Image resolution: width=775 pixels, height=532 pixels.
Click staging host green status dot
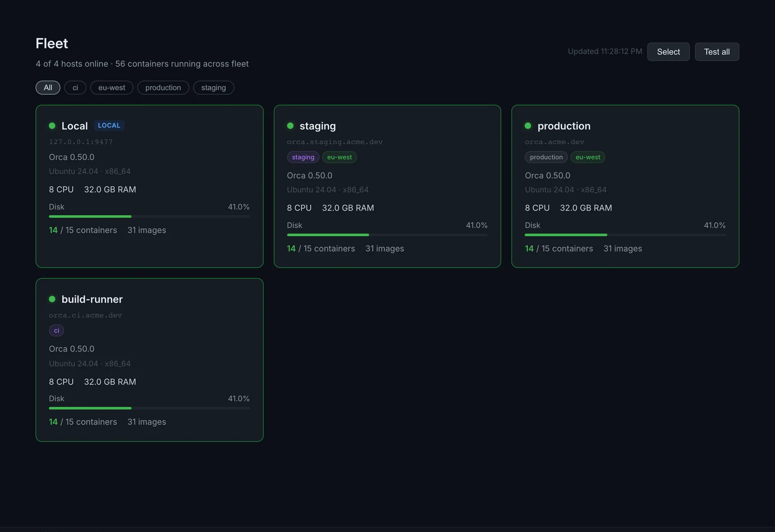click(x=290, y=126)
